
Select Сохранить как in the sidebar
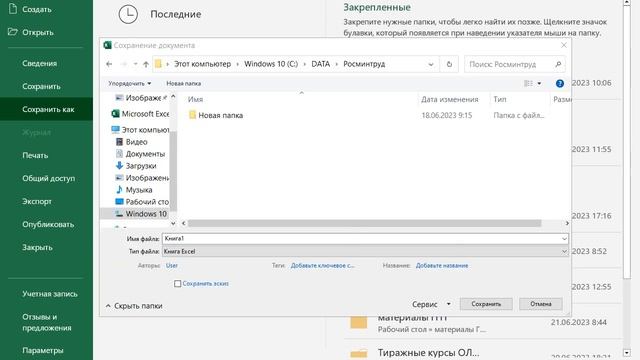click(x=47, y=109)
